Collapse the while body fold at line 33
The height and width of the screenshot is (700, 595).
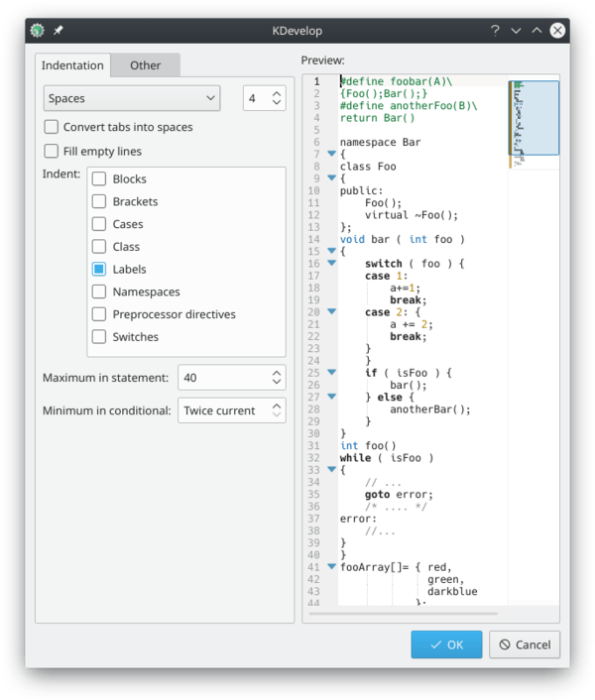point(331,469)
